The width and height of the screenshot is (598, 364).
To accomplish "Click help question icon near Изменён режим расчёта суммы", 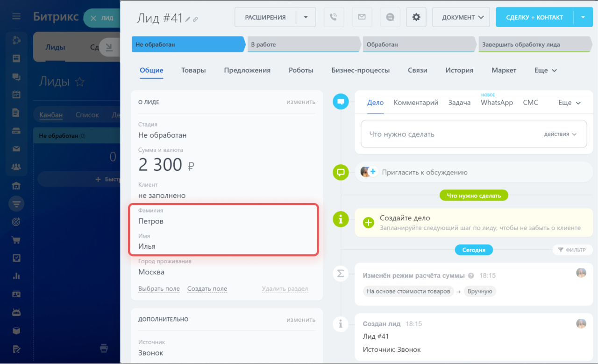I will click(471, 276).
